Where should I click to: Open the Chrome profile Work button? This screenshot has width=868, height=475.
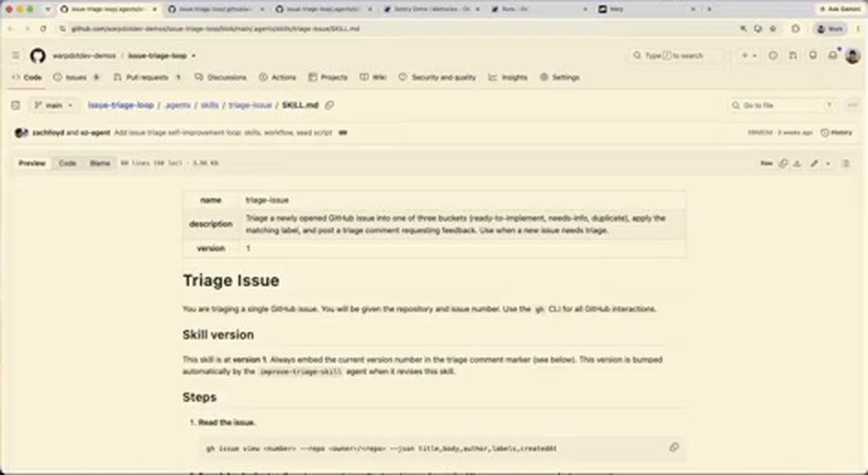pyautogui.click(x=829, y=28)
